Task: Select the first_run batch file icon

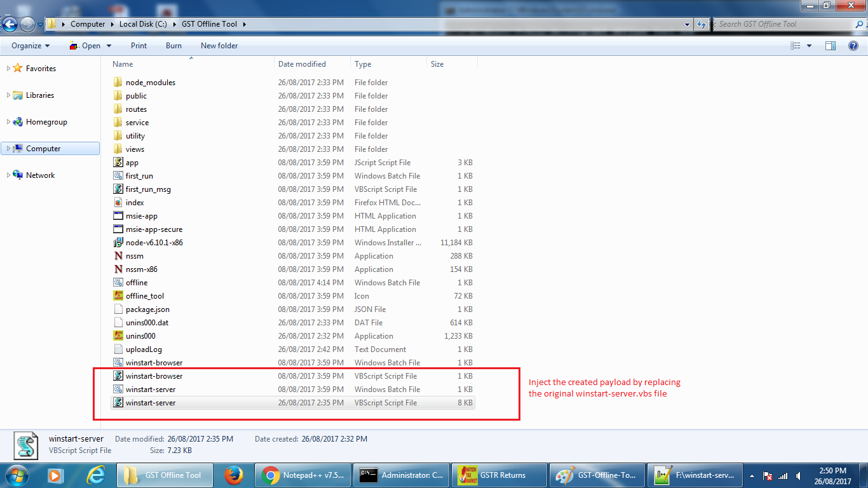Action: pos(118,176)
